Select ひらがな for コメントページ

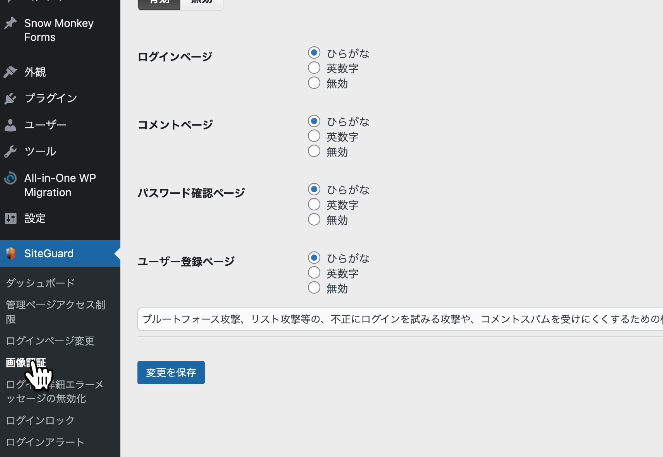tap(314, 121)
